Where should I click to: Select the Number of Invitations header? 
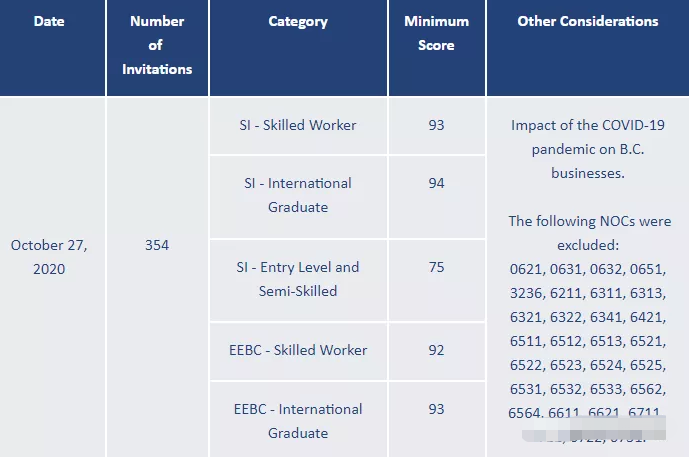pos(157,45)
